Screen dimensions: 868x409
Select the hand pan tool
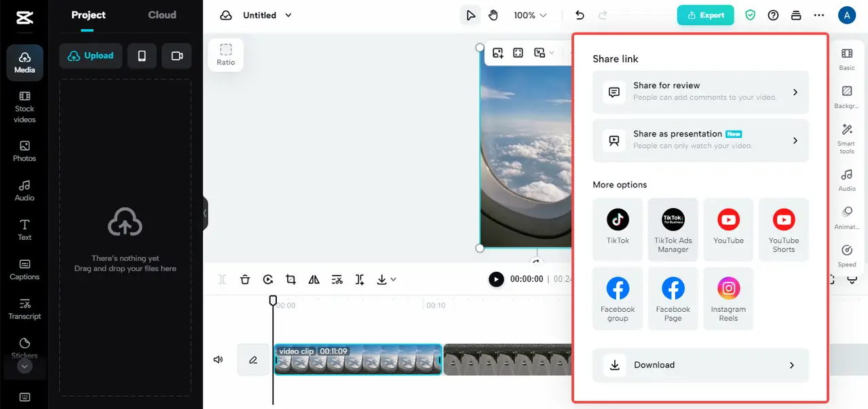(x=493, y=15)
